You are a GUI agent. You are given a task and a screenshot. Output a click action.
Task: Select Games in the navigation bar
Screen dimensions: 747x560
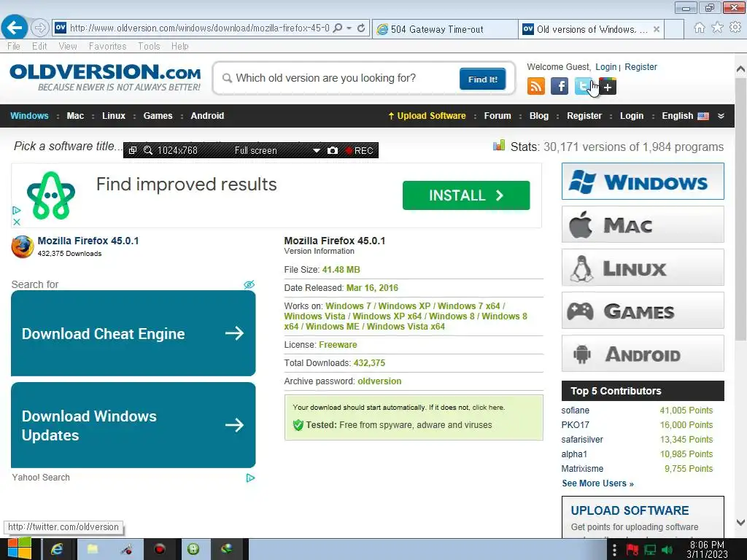pos(158,116)
